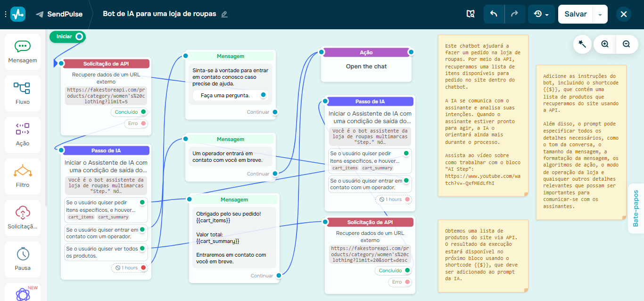Click the 'Obrigado pelo seu pedido!' message text

pos(229,214)
